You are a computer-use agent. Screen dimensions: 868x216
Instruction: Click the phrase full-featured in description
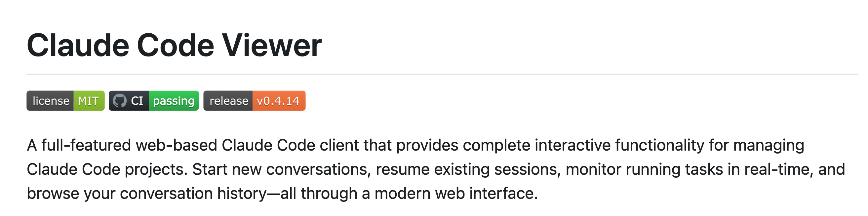86,145
